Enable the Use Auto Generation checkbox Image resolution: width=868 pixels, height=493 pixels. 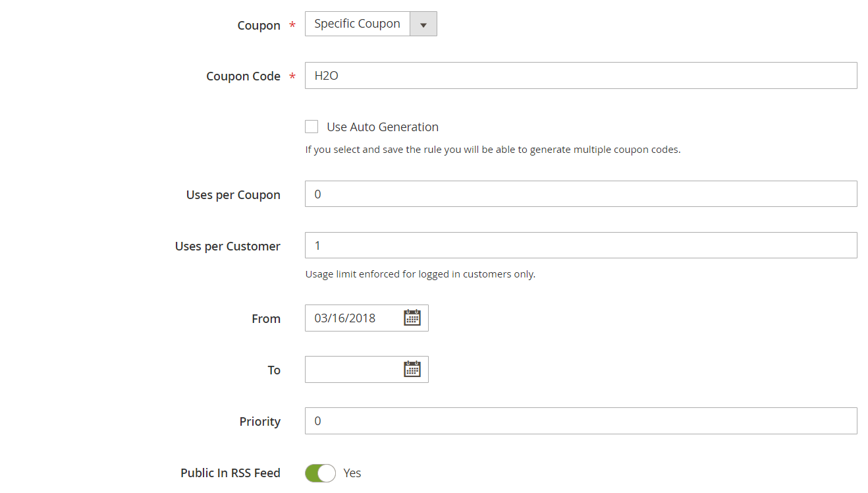coord(312,127)
